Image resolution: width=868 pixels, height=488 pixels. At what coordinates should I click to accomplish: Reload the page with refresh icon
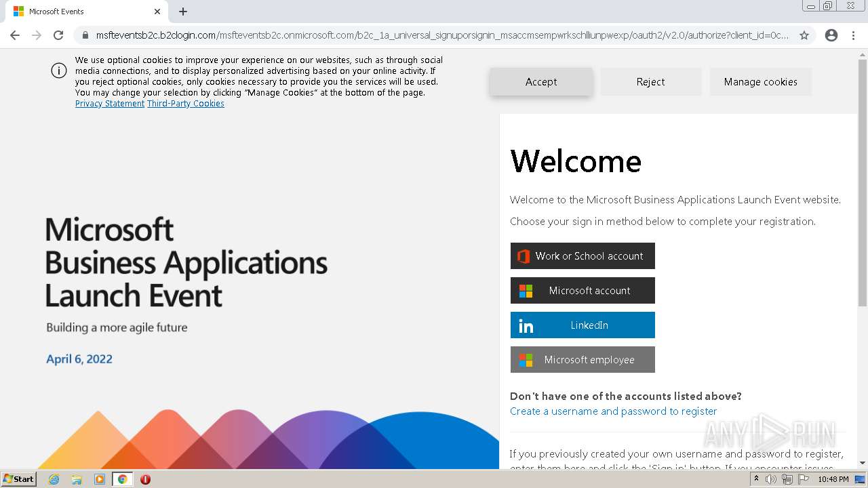tap(58, 35)
